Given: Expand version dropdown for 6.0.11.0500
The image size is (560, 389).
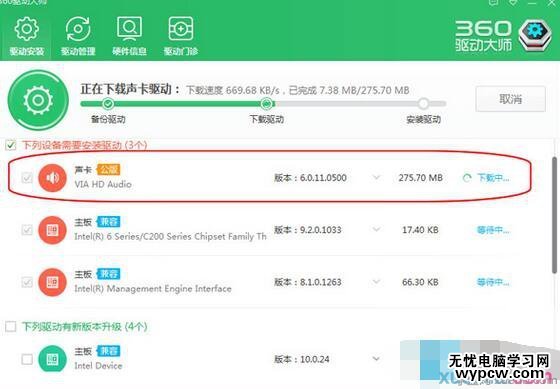Looking at the screenshot, I should tap(376, 177).
